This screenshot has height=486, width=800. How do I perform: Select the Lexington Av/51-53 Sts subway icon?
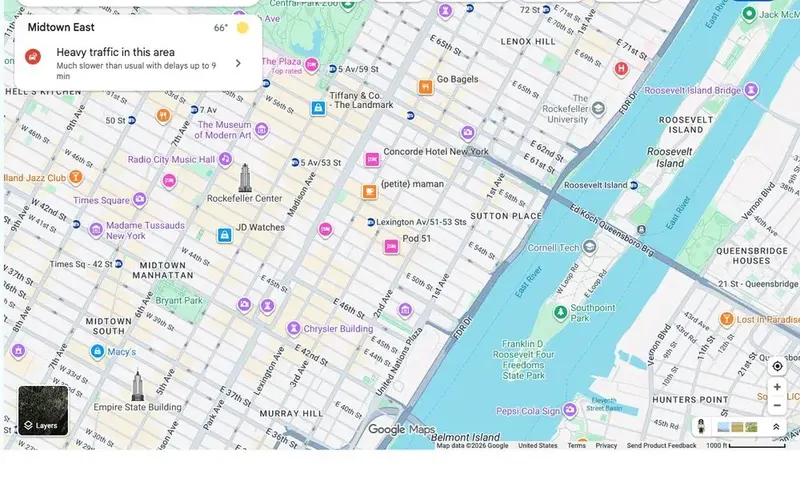tap(371, 222)
